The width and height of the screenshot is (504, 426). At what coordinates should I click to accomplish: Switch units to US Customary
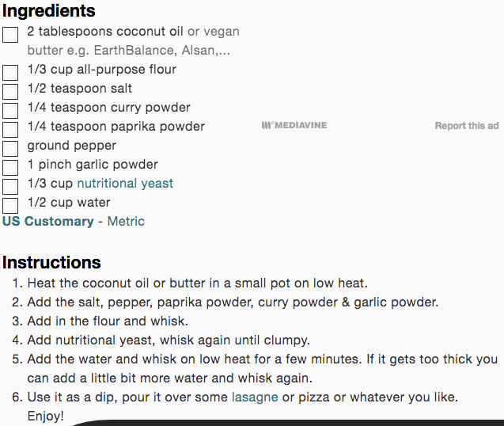coord(47,222)
